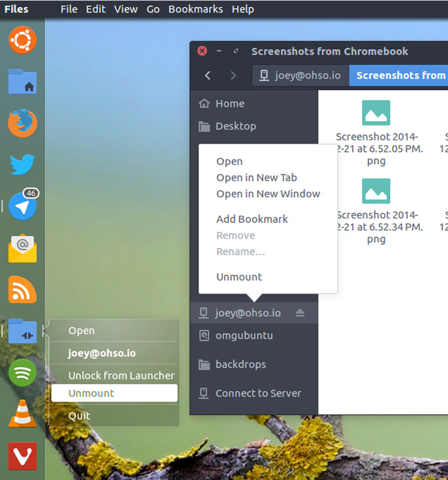This screenshot has height=480, width=448.
Task: Eject joey@ohso.io using the eject icon
Action: point(300,313)
